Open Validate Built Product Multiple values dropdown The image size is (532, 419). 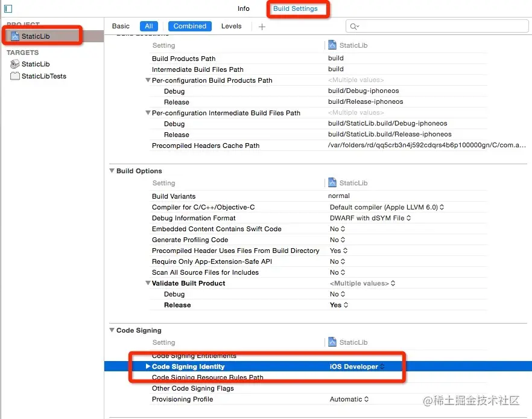pyautogui.click(x=363, y=283)
